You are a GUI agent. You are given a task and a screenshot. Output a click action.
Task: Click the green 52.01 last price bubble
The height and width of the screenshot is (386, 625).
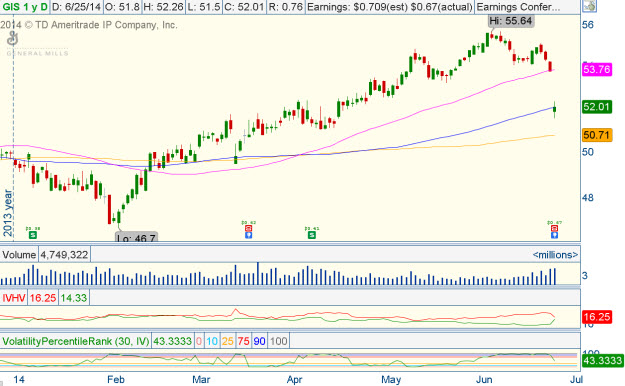coord(596,107)
